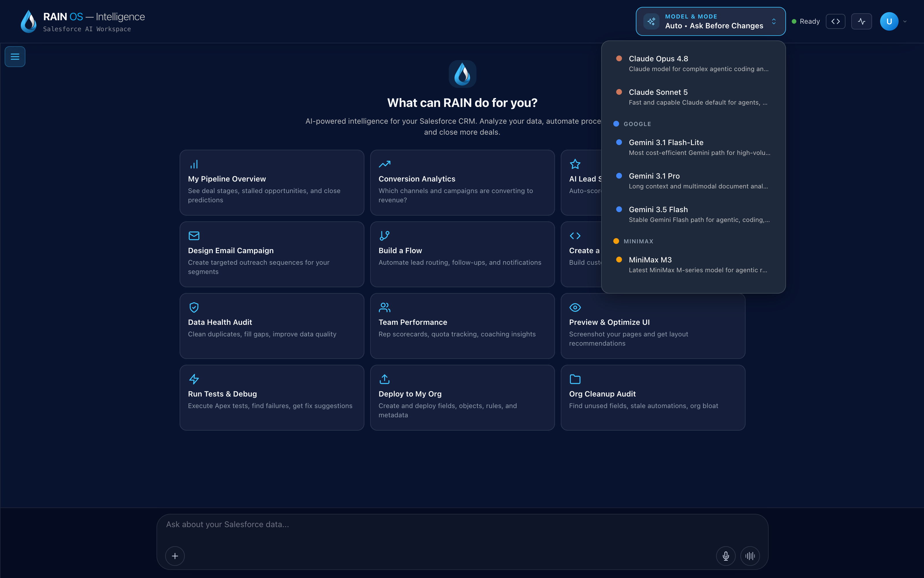Click the folder icon on Org Cleanup Audit

[x=575, y=379]
